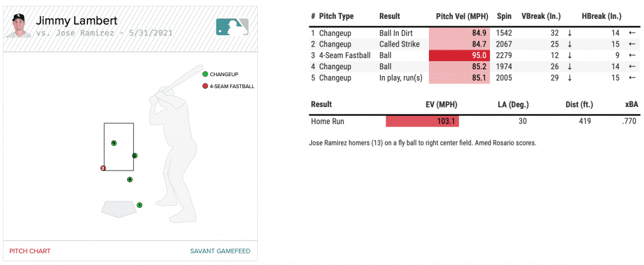Click the red 4-Seam Fastball legend dot
Screen dimensions: 644x265
pyautogui.click(x=205, y=86)
